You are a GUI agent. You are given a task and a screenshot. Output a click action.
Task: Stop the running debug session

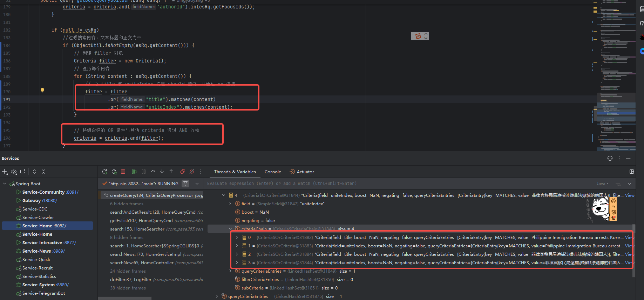[123, 172]
